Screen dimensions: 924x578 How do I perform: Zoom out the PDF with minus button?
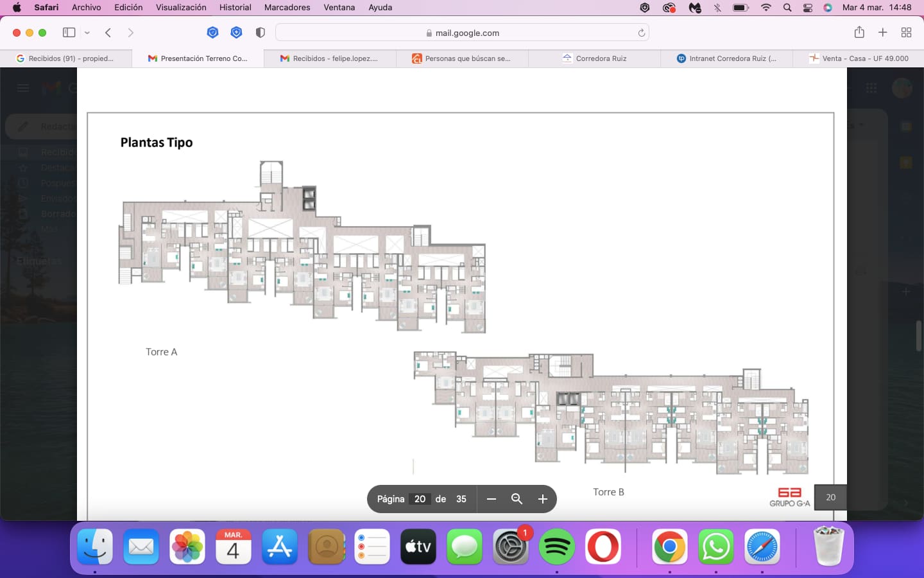pos(492,499)
